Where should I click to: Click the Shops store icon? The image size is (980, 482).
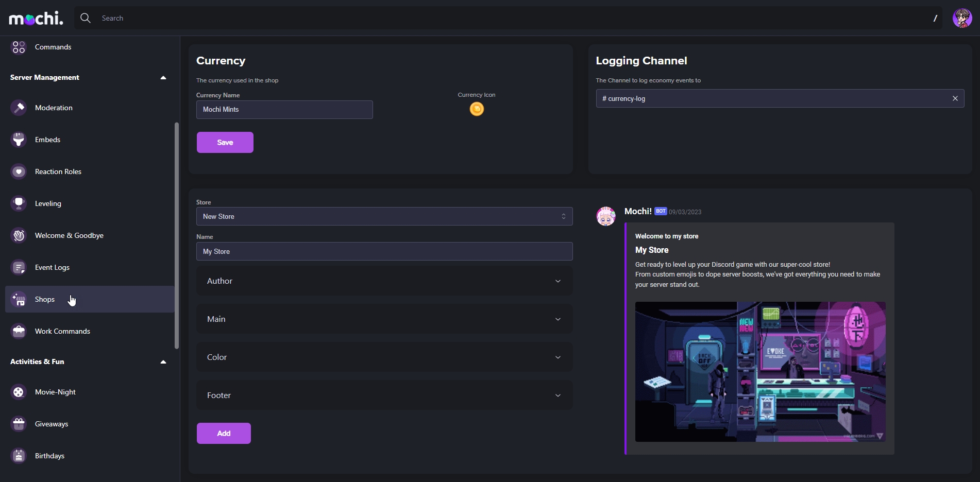(x=19, y=299)
